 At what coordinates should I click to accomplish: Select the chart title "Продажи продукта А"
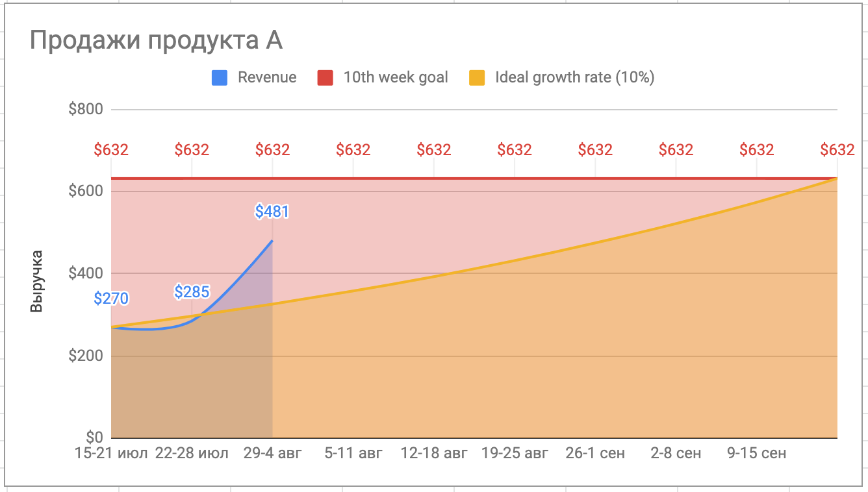pos(156,41)
